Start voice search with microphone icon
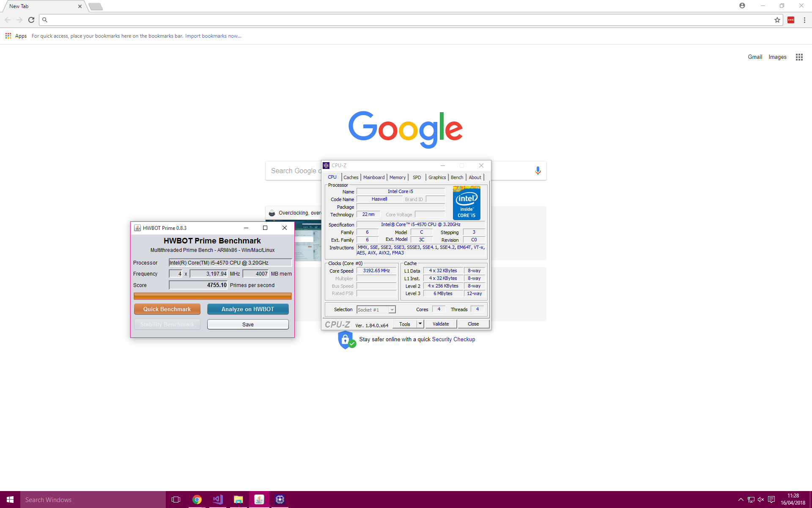812x508 pixels. (x=538, y=171)
